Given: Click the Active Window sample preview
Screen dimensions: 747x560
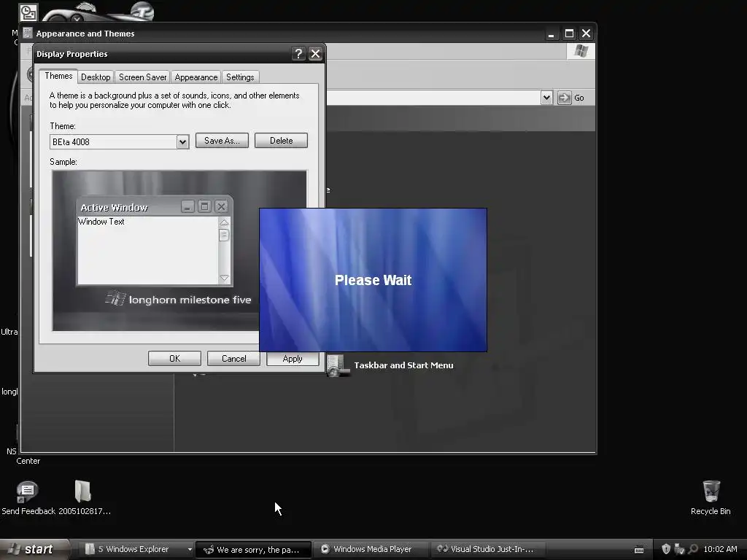Looking at the screenshot, I should point(155,241).
